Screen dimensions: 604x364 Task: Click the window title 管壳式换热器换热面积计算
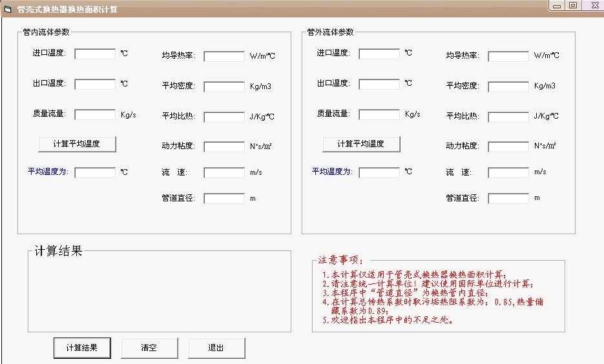(67, 10)
